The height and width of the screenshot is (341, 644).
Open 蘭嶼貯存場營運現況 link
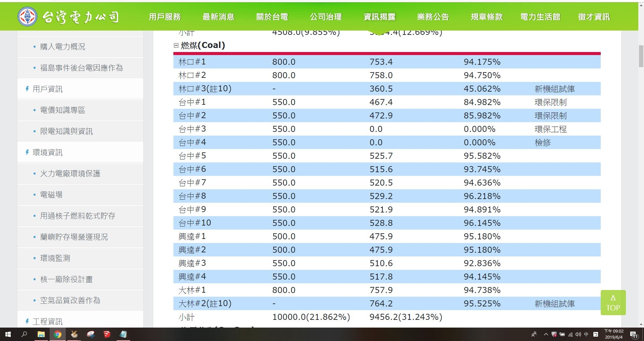[74, 237]
